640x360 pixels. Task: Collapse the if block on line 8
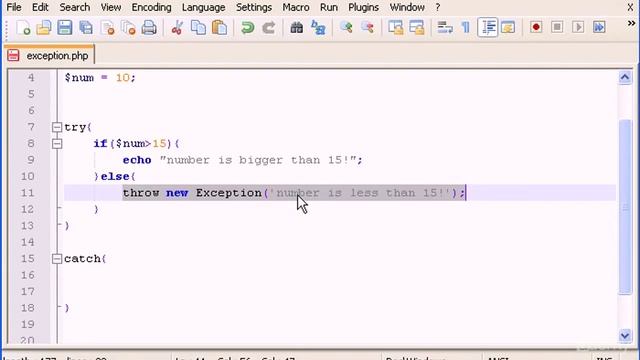[57, 144]
